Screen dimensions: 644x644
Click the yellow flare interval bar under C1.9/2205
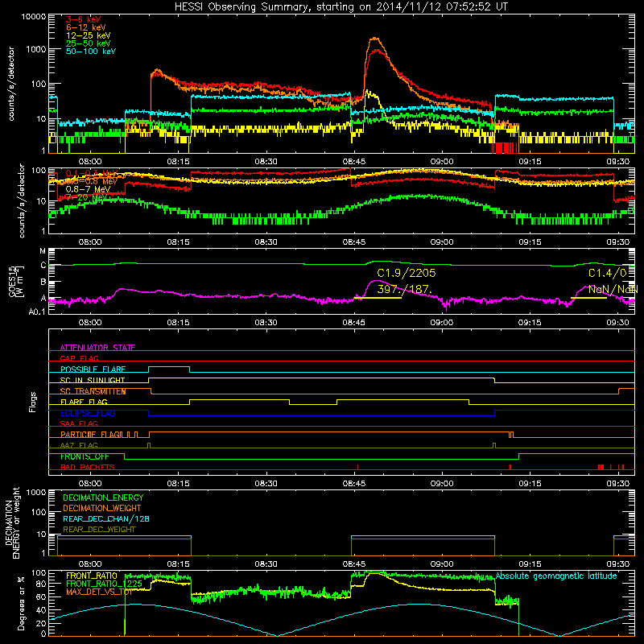[378, 297]
